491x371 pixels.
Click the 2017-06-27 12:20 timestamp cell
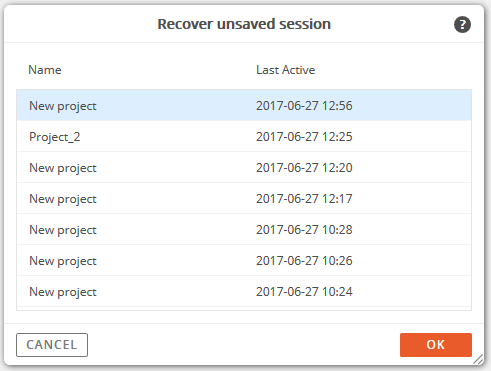click(304, 168)
